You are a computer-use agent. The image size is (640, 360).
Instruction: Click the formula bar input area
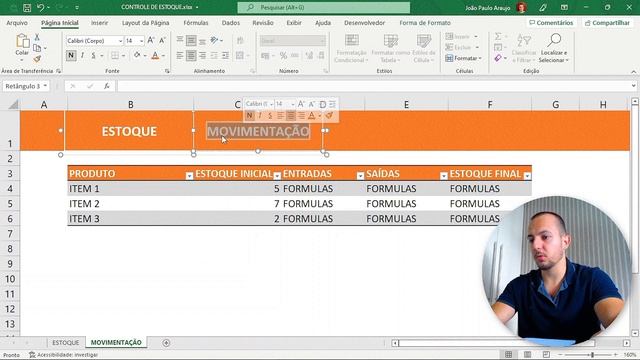(x=373, y=86)
